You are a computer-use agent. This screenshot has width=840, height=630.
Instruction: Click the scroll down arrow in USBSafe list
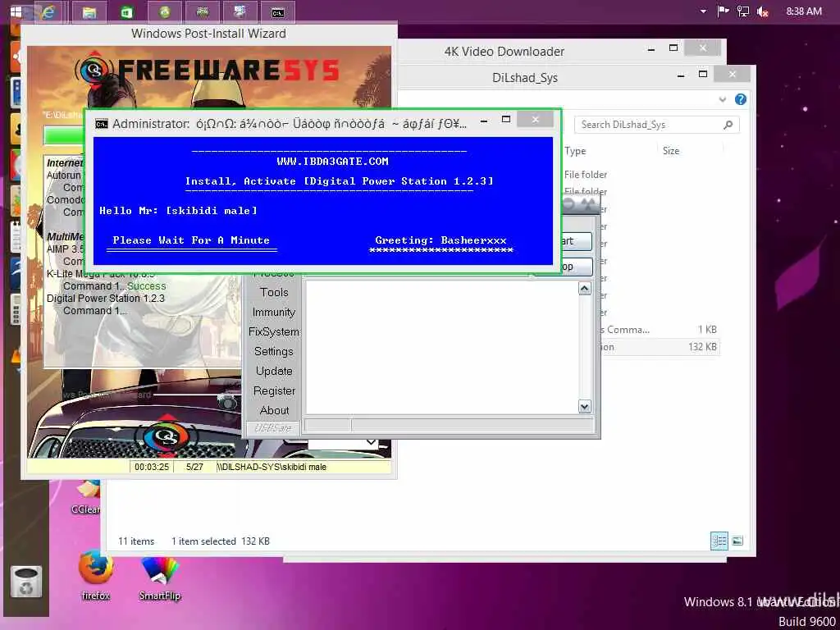tap(584, 407)
